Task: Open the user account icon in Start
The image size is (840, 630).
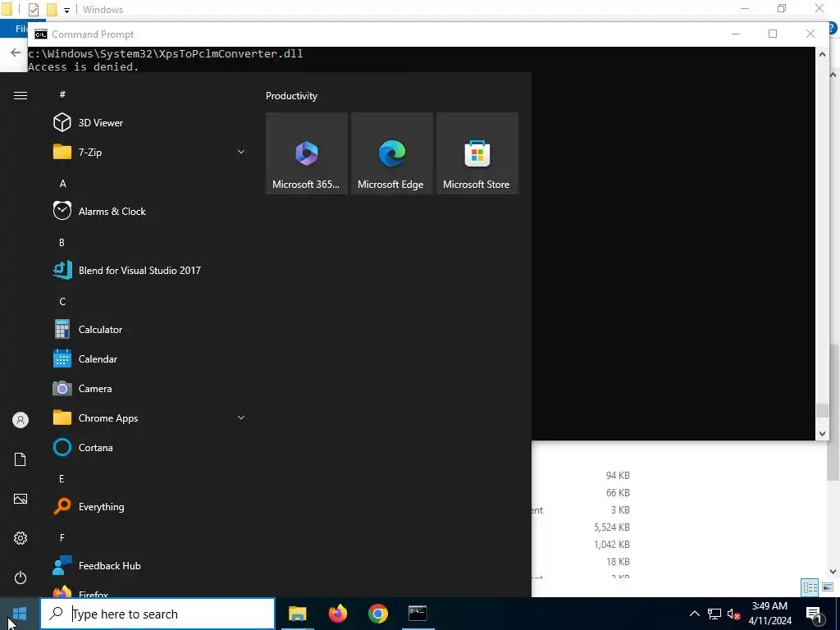Action: point(21,420)
